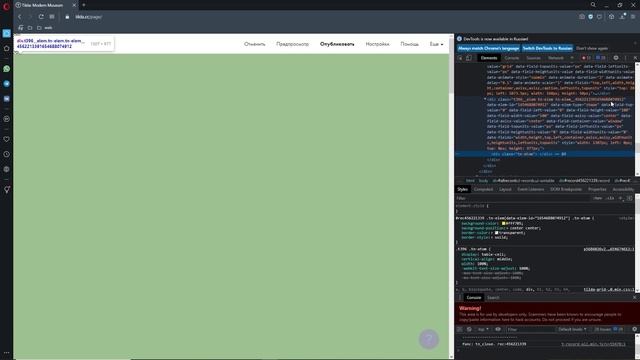Toggle device toolbar in DevTools

click(x=469, y=58)
